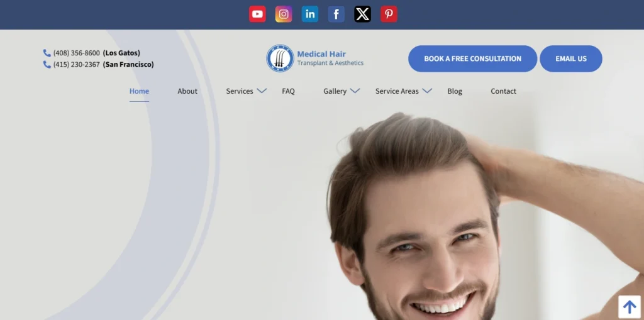Open the Gallery menu item

pyautogui.click(x=335, y=91)
